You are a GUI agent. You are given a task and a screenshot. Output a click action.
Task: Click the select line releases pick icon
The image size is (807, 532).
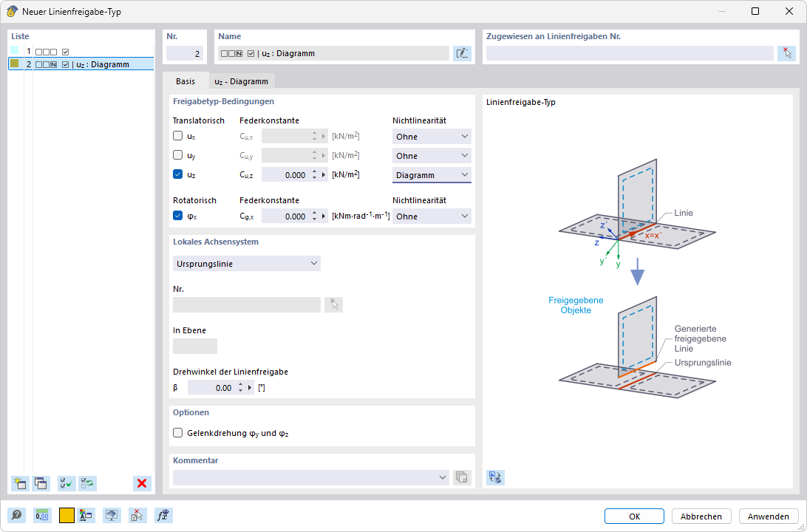(786, 53)
